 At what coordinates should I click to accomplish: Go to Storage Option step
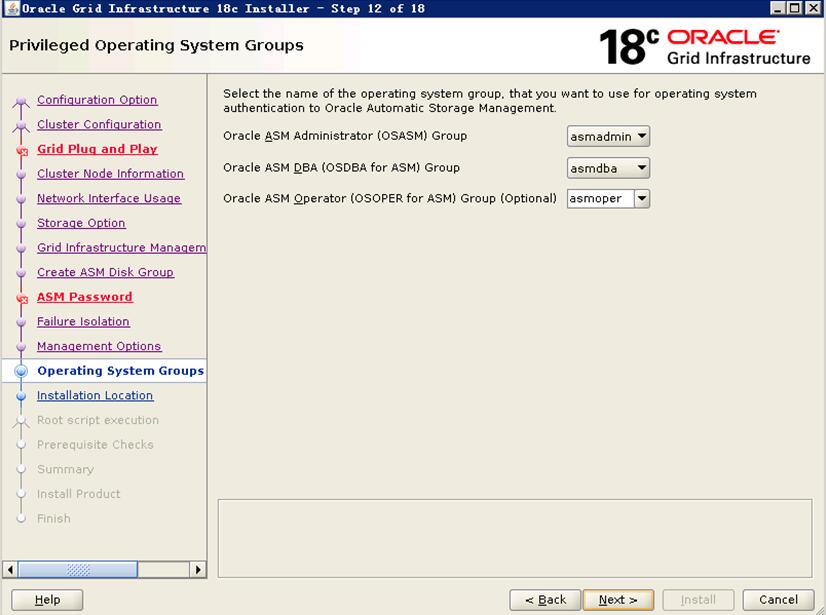coord(81,223)
